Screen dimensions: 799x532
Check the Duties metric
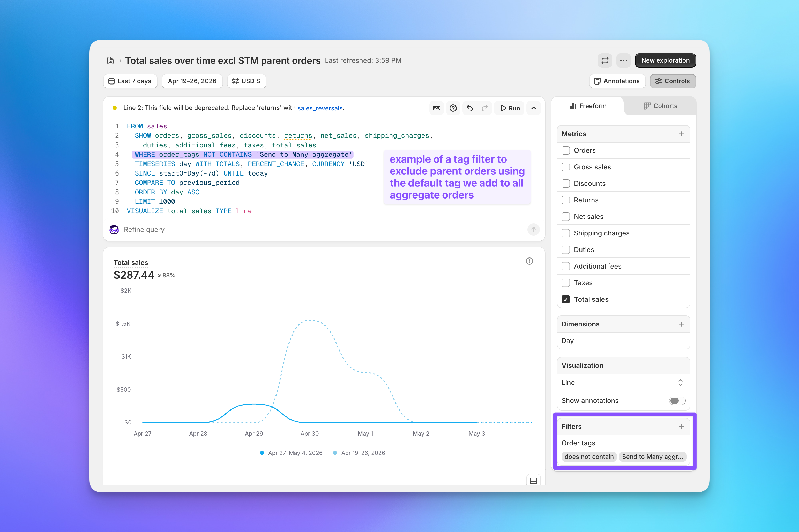[566, 250]
